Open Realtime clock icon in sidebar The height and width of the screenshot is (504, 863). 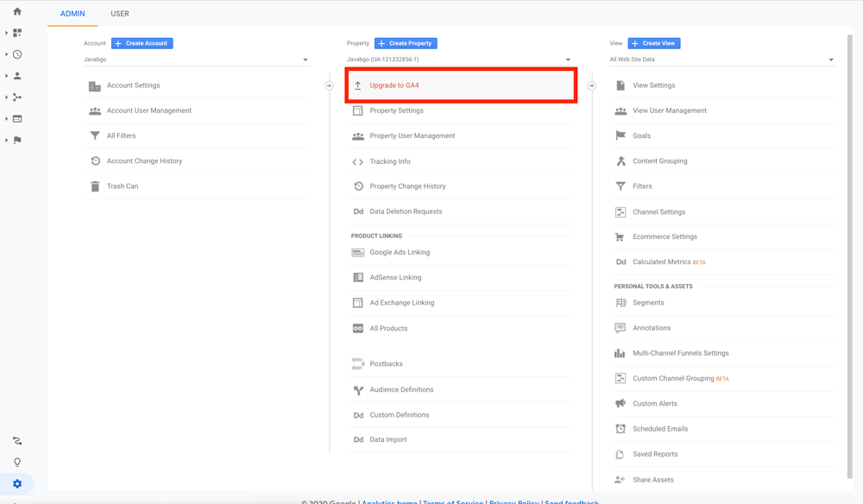(17, 54)
